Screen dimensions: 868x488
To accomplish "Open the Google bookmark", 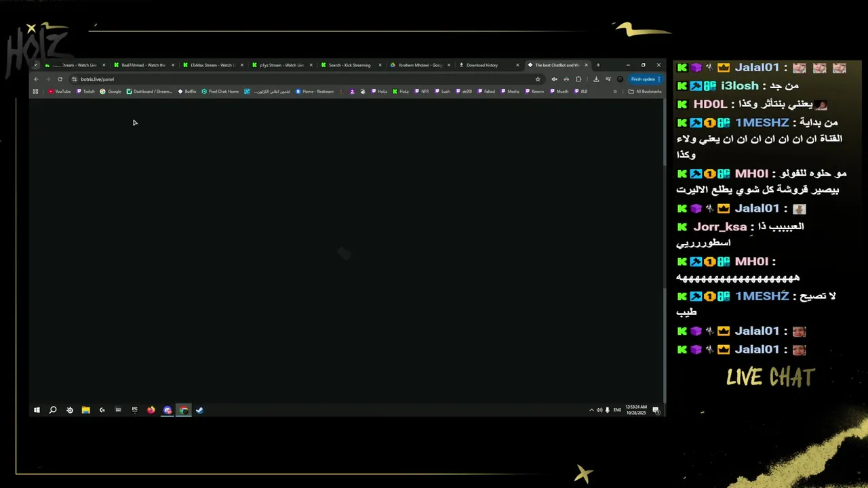I will 111,91.
